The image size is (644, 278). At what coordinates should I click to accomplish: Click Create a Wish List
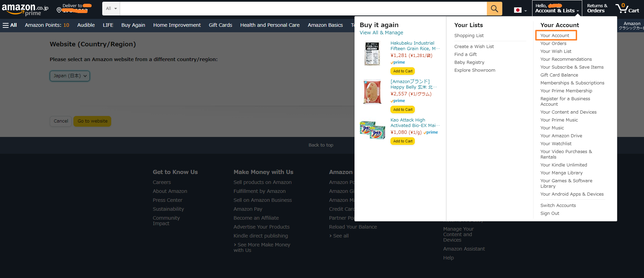point(474,47)
